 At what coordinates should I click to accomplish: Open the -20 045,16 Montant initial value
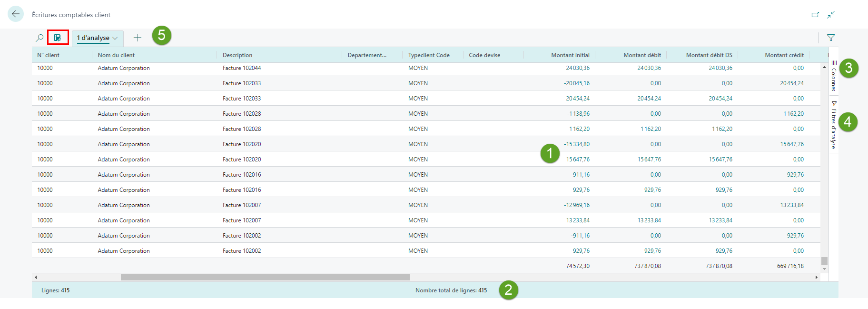click(577, 83)
